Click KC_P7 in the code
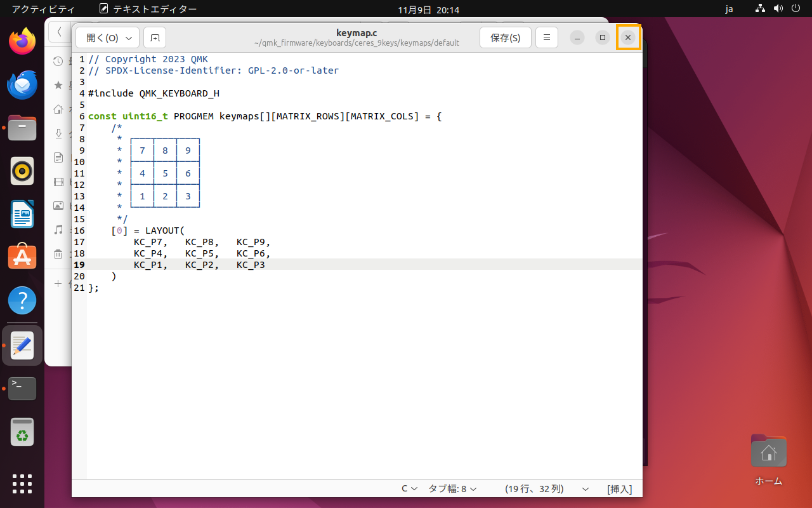This screenshot has width=812, height=508. tap(148, 242)
